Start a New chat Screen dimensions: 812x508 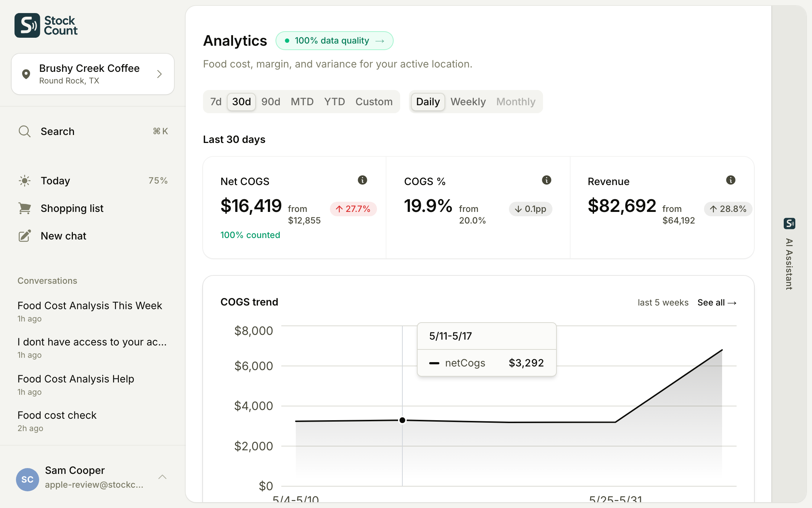point(93,236)
